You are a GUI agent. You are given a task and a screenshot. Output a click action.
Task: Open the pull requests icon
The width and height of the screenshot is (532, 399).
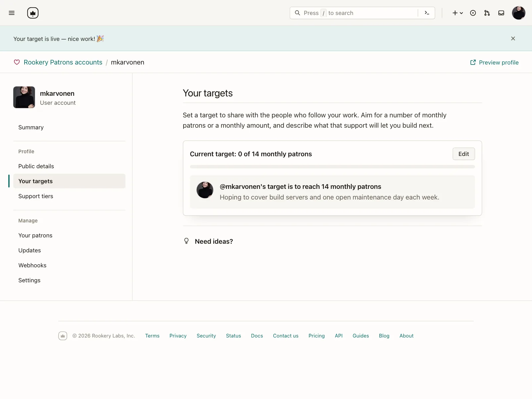[x=487, y=13]
